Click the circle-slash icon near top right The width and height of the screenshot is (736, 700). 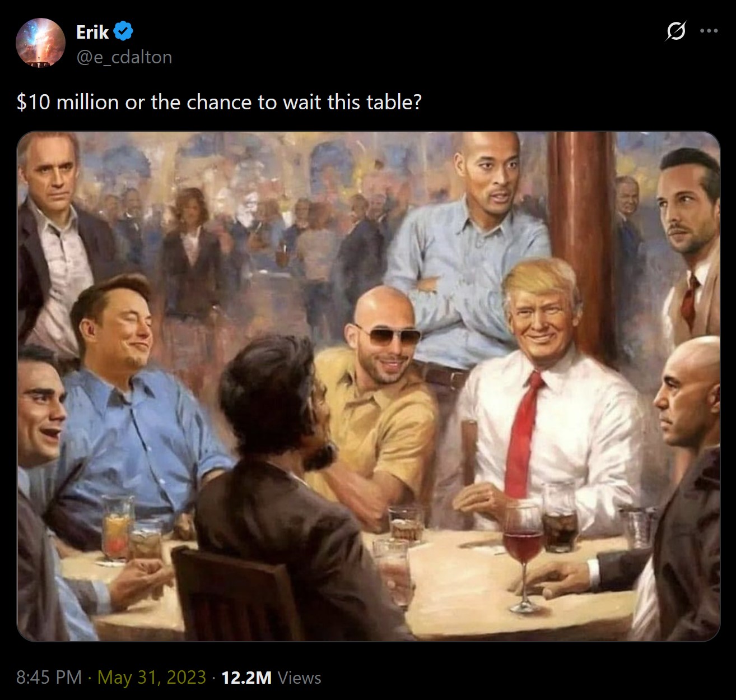[676, 31]
